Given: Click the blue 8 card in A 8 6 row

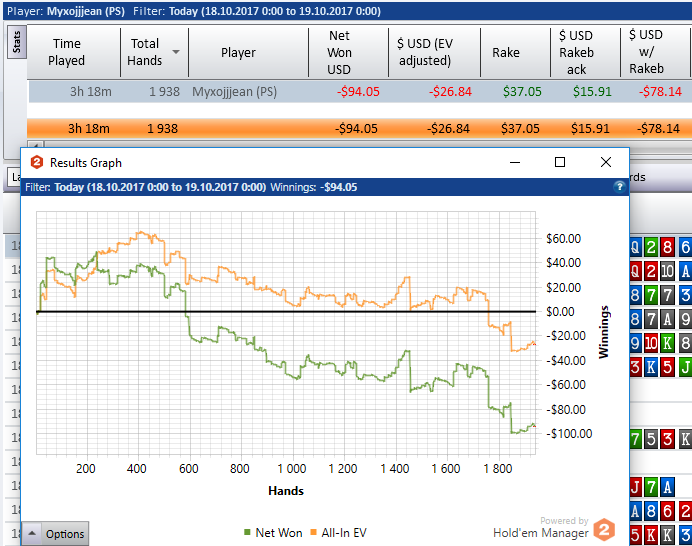Looking at the screenshot, I should point(651,511).
